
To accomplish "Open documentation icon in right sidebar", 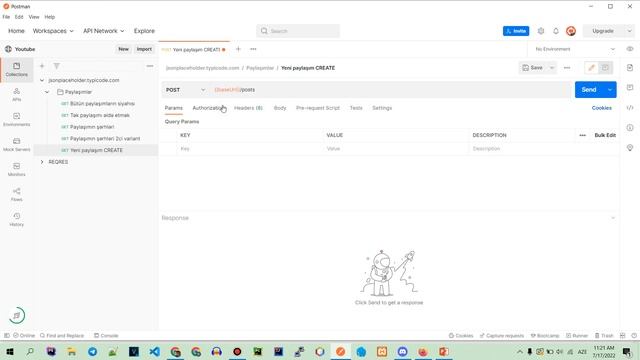I will (630, 67).
